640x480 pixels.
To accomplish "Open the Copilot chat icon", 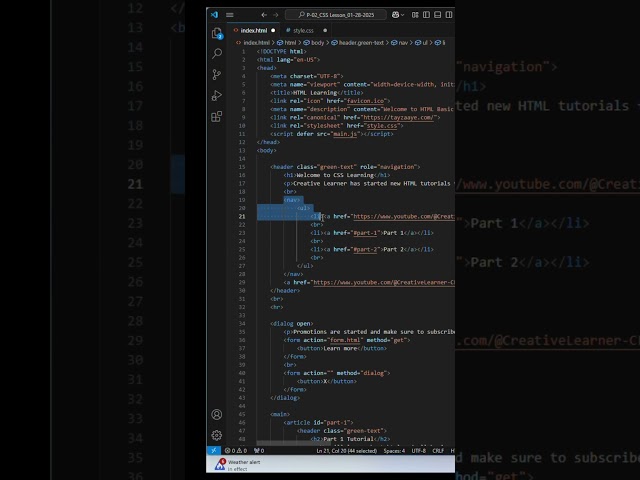I will pyautogui.click(x=395, y=15).
